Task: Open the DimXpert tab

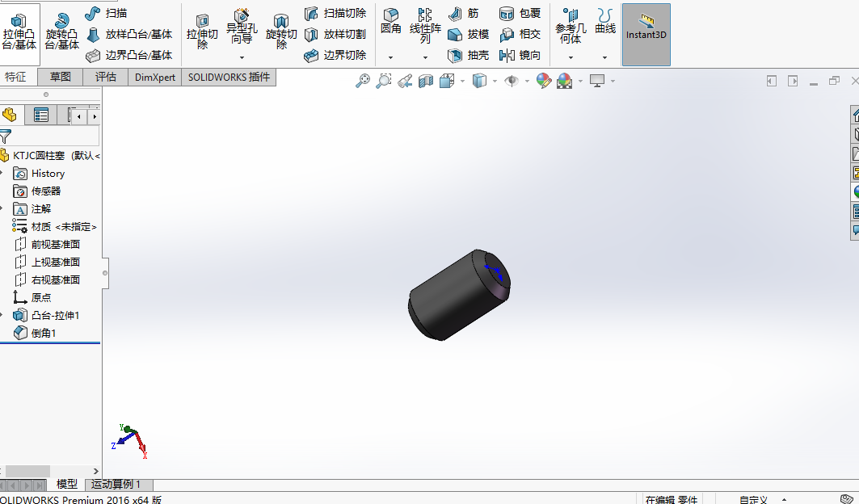Action: coord(155,78)
